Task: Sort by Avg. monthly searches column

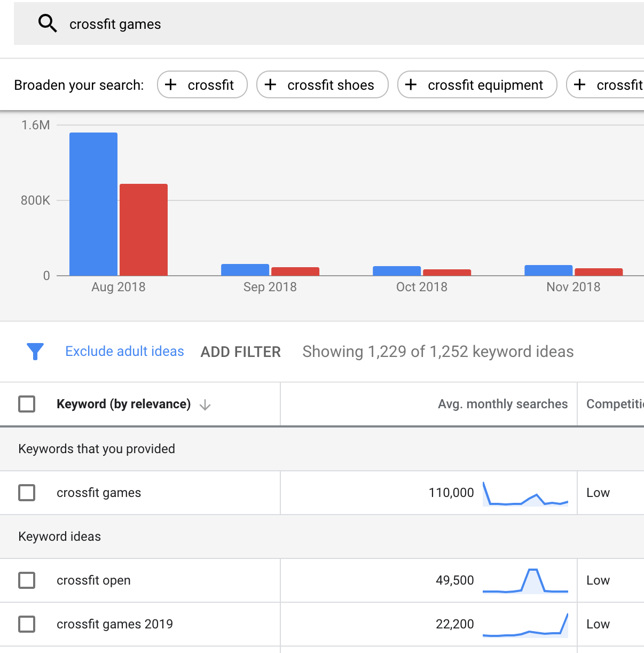Action: point(502,404)
